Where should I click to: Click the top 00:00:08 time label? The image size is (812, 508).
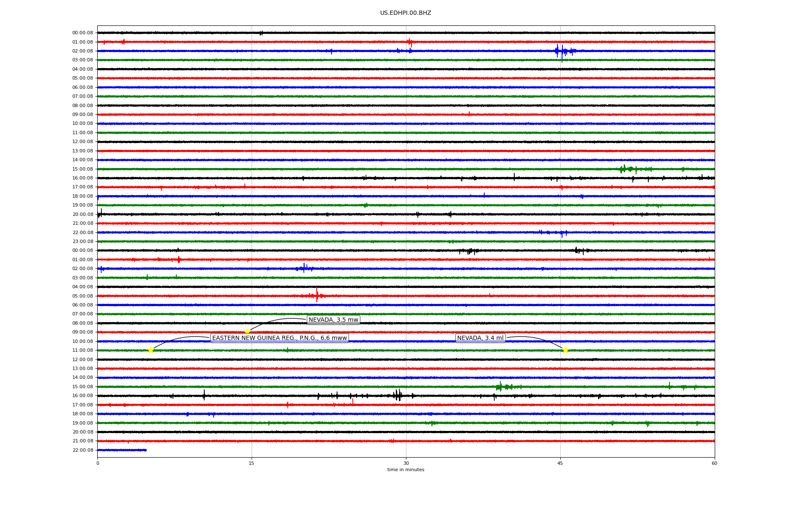tap(82, 33)
